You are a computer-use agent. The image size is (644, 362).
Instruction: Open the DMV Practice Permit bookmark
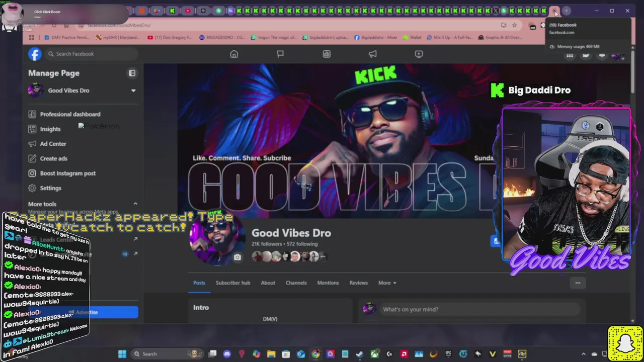(66, 37)
